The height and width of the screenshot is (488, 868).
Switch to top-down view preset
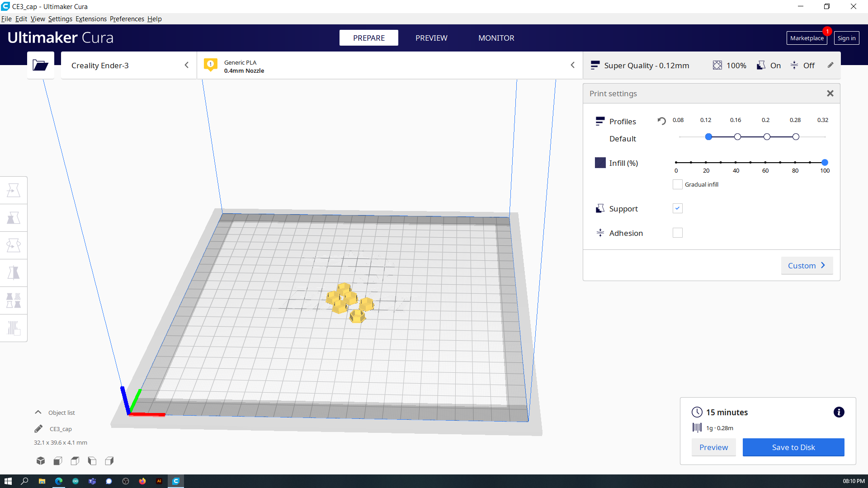pyautogui.click(x=75, y=460)
